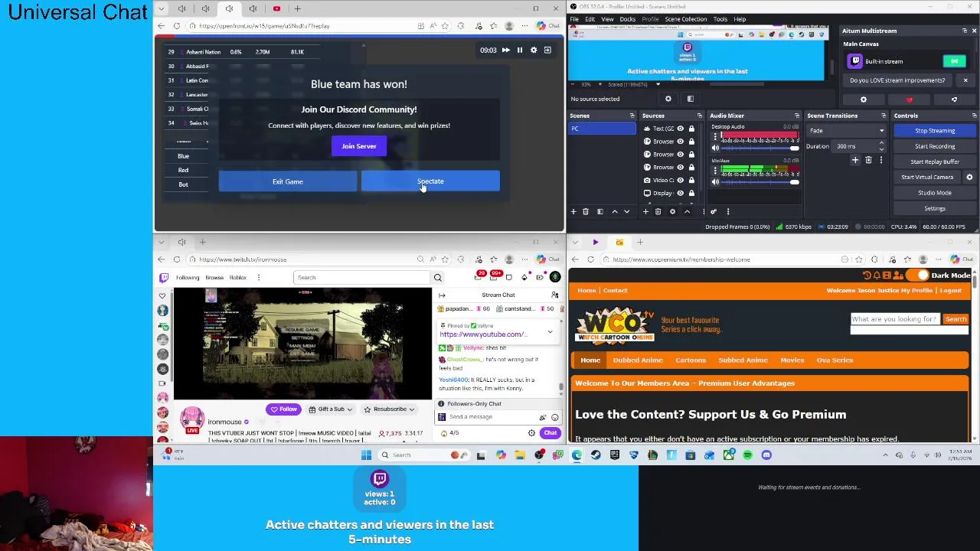Open Virtual Camera settings gear in OBS
The height and width of the screenshot is (551, 980).
[969, 177]
